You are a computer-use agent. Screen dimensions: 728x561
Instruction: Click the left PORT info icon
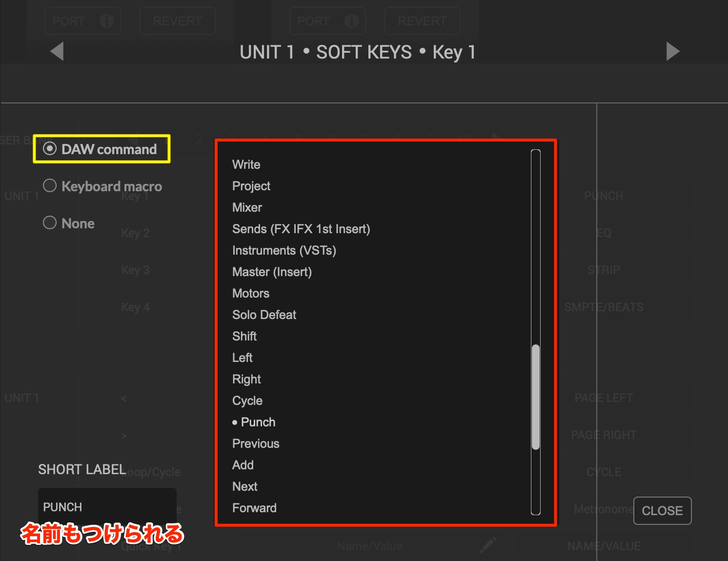[x=106, y=21]
